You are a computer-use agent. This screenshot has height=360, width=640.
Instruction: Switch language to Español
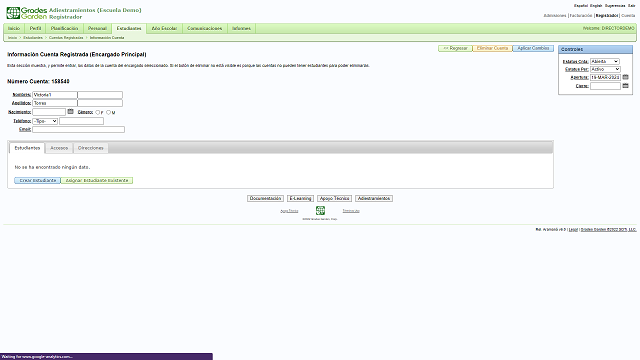pos(581,6)
